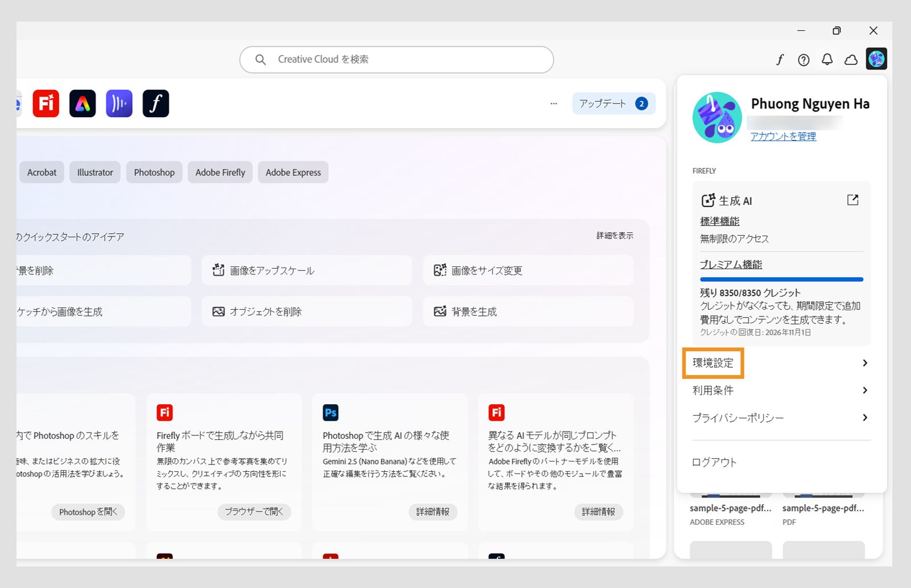
Task: Expand 環境設定 with its chevron arrow
Action: tap(865, 363)
